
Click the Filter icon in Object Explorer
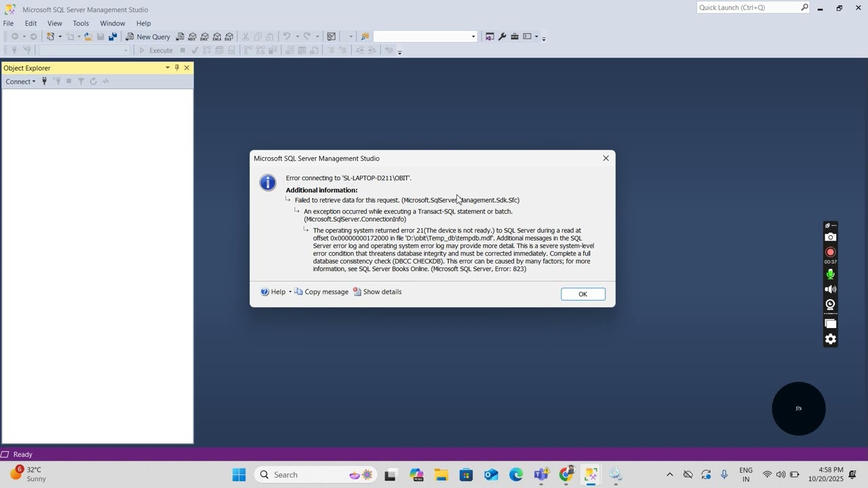point(81,81)
